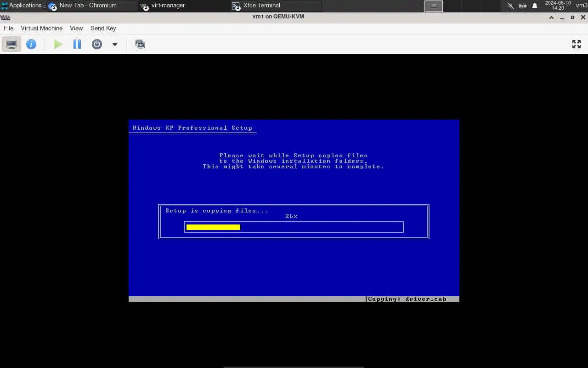The height and width of the screenshot is (368, 588).
Task: Shut down the virtual machine
Action: [97, 44]
